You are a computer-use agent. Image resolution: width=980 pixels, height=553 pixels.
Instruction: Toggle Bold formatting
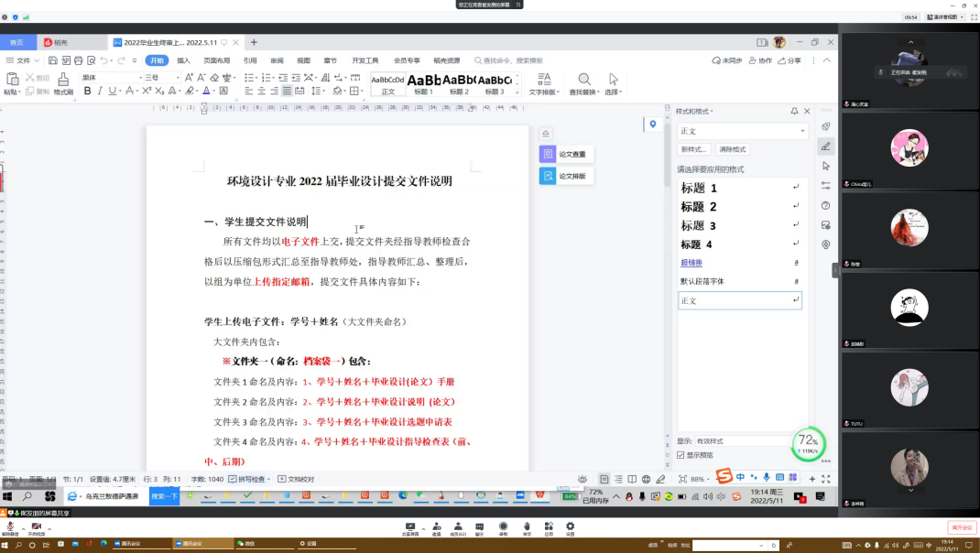click(88, 92)
